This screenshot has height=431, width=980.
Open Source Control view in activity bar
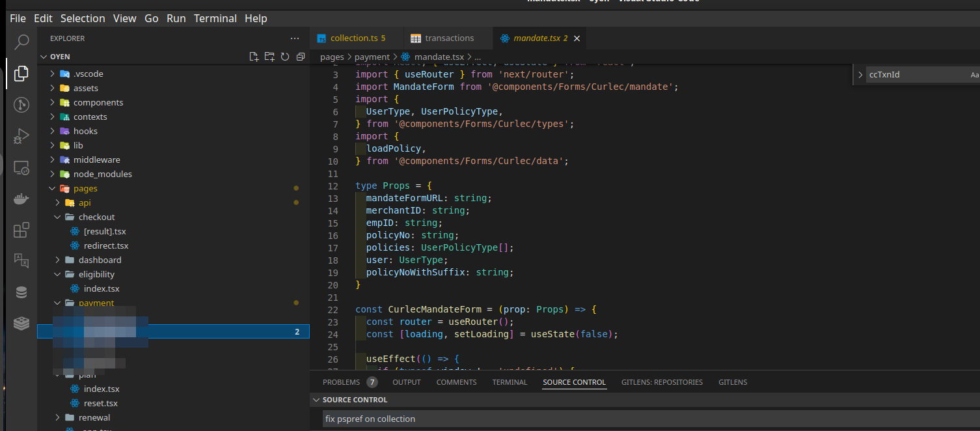pos(21,105)
